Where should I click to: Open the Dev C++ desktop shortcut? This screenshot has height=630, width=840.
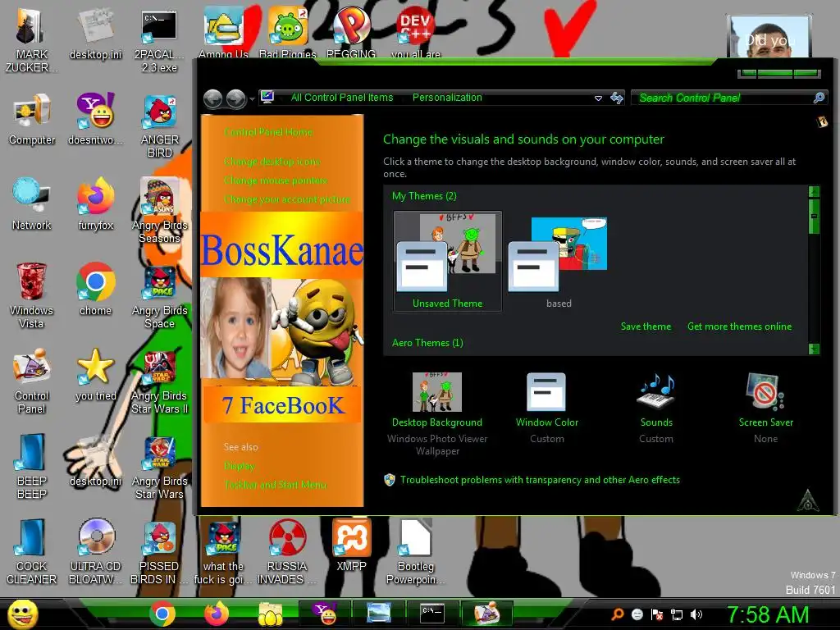coord(416,32)
